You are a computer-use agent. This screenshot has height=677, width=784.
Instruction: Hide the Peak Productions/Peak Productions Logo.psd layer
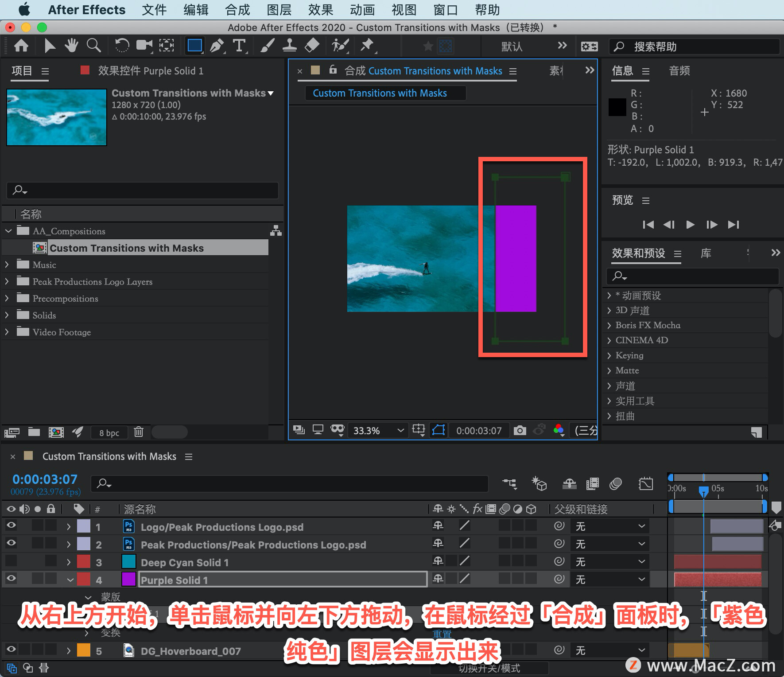pyautogui.click(x=11, y=543)
